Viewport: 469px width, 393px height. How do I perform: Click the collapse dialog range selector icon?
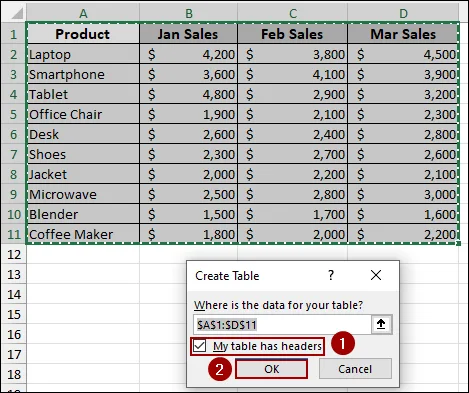pos(381,324)
